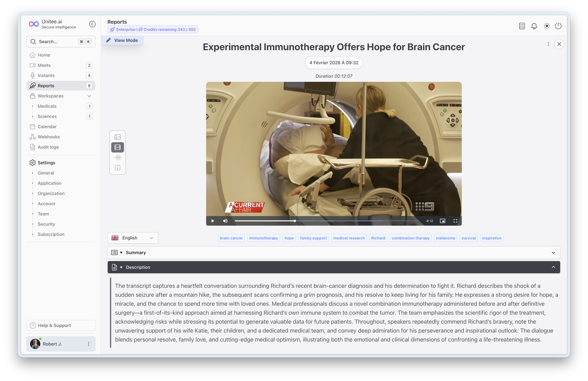Open the Medicals workspace

pos(61,106)
